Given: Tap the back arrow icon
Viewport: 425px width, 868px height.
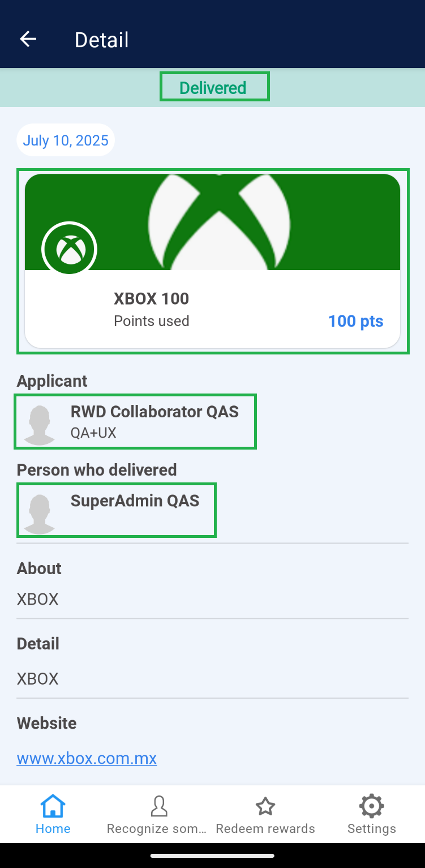Looking at the screenshot, I should pyautogui.click(x=28, y=39).
